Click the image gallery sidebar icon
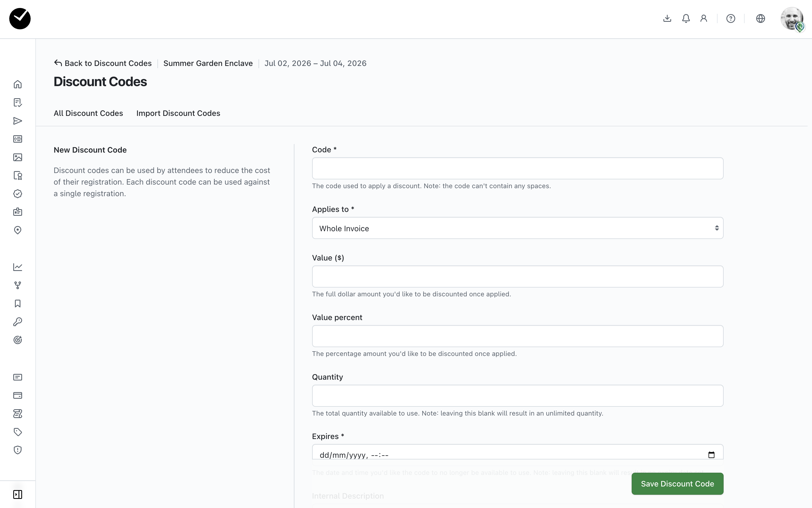Image resolution: width=812 pixels, height=508 pixels. (x=17, y=157)
